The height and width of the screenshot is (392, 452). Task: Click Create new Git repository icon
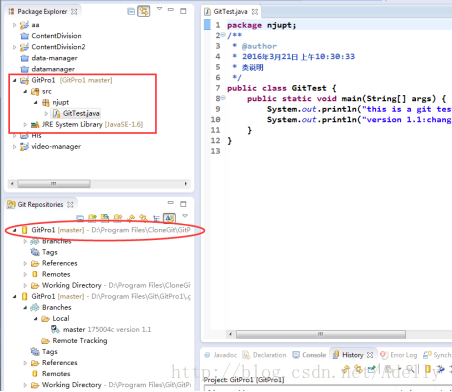[x=117, y=218]
